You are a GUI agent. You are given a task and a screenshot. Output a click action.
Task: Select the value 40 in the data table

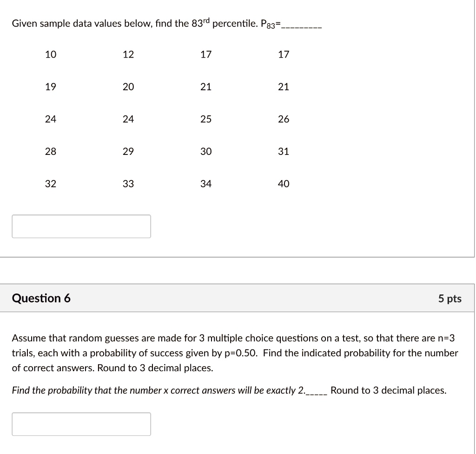pos(284,184)
